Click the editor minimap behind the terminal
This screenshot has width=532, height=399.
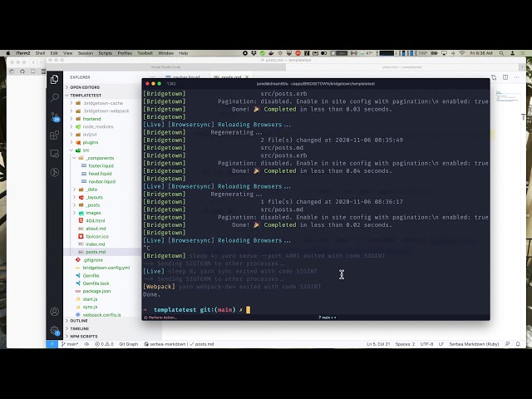[507, 97]
